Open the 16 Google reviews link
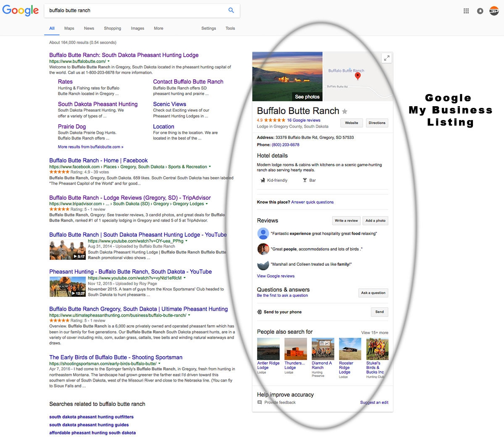 [x=304, y=120]
